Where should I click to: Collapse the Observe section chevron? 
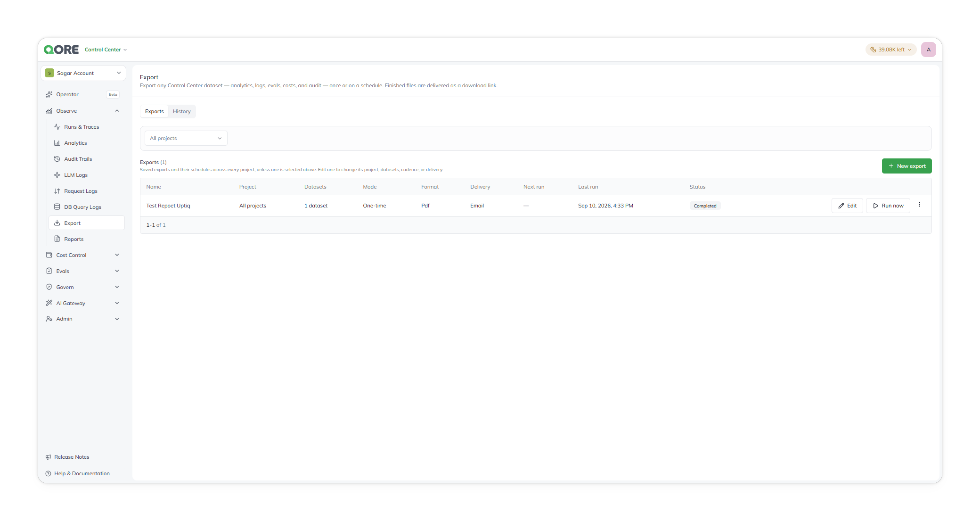117,111
